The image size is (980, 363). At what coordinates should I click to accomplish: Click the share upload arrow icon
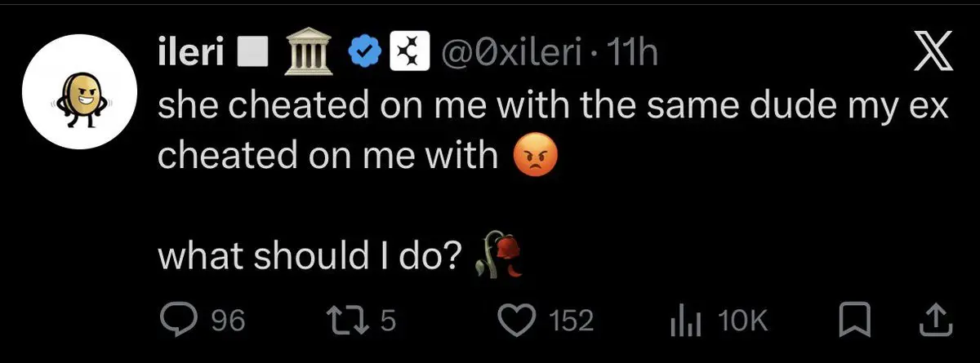935,320
